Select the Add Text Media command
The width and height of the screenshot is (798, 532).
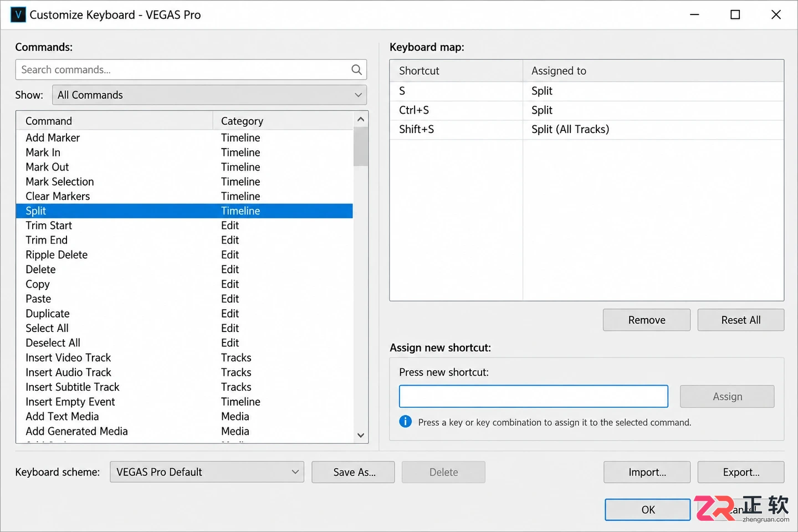click(x=185, y=416)
